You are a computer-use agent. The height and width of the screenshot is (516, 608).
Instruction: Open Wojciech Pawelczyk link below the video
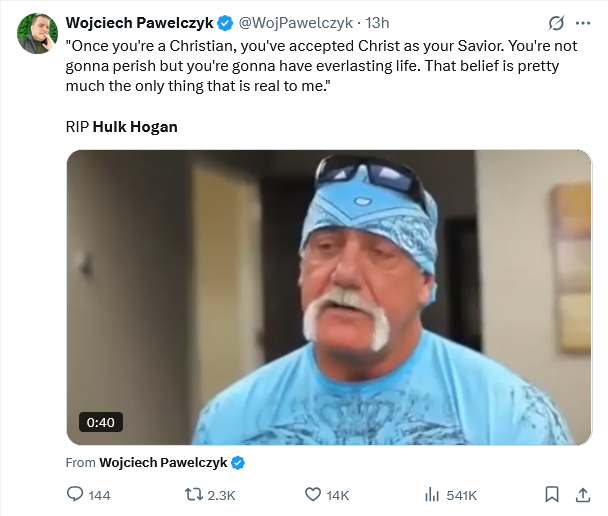tap(163, 462)
